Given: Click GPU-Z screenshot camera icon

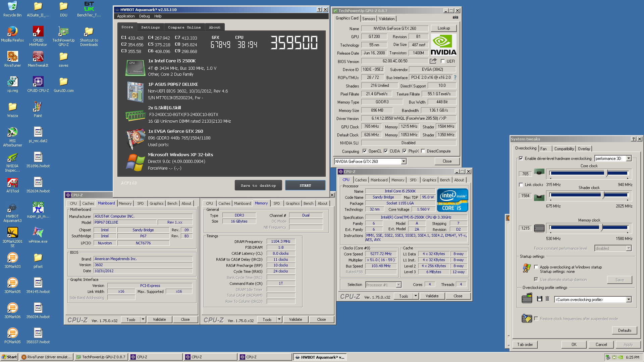Looking at the screenshot, I should point(455,17).
